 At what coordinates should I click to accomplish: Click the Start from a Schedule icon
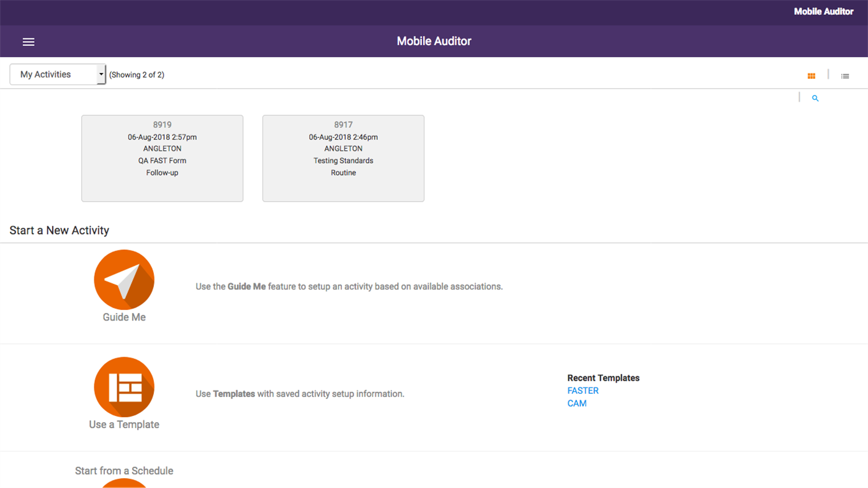click(124, 483)
